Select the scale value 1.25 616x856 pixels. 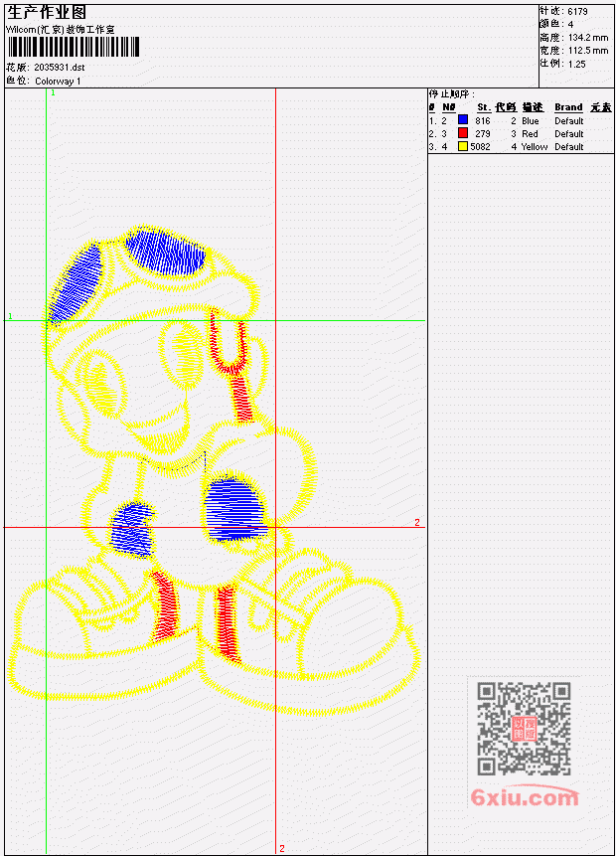(576, 64)
